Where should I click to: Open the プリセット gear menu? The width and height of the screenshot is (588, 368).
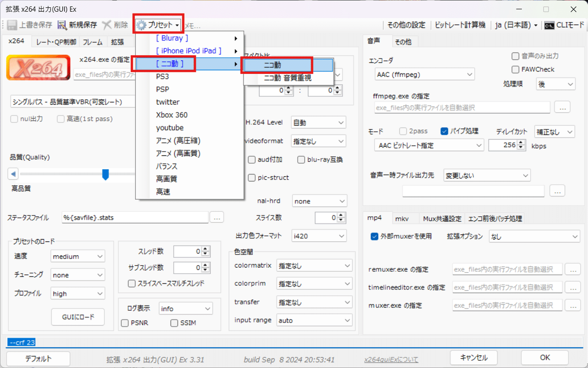point(158,25)
